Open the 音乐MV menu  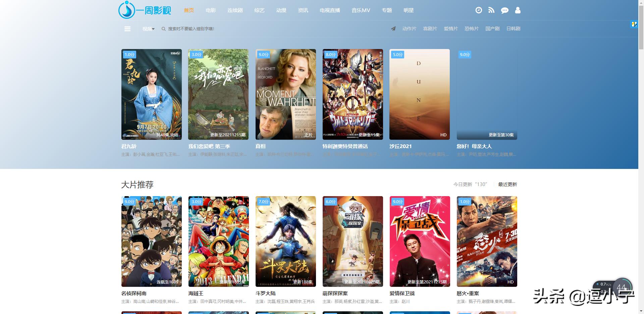[x=361, y=10]
